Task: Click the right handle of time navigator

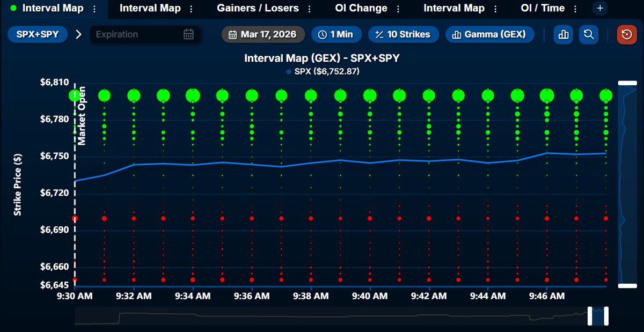Action: pos(606,316)
